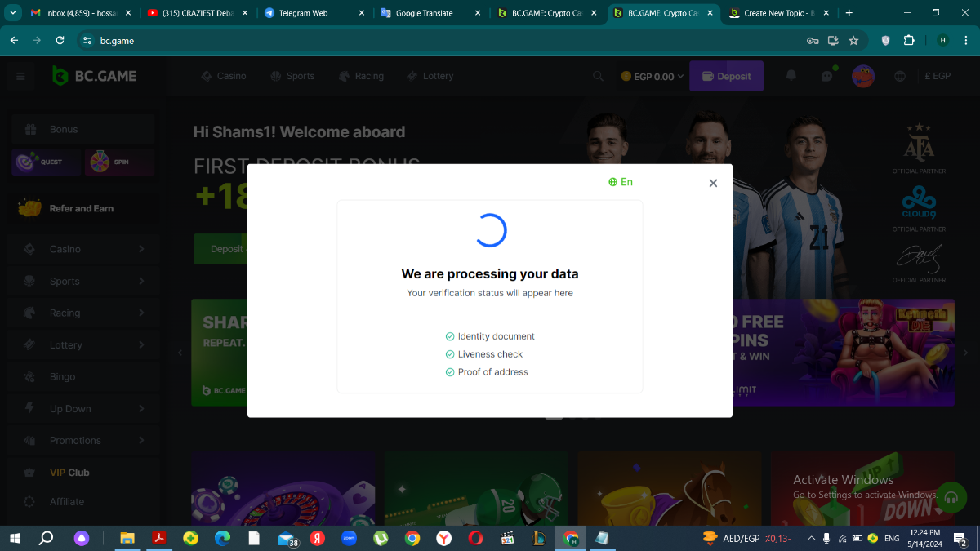Screen dimensions: 980x551
Task: Click the globe icon in site header
Action: (900, 76)
